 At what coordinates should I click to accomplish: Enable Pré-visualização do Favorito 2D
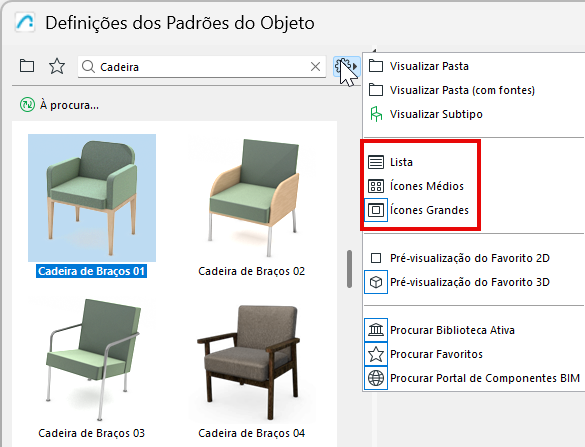click(x=470, y=258)
